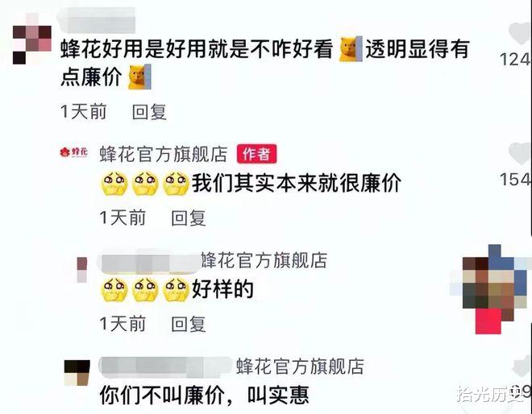Tap the bear emoji after 好看

[351, 49]
